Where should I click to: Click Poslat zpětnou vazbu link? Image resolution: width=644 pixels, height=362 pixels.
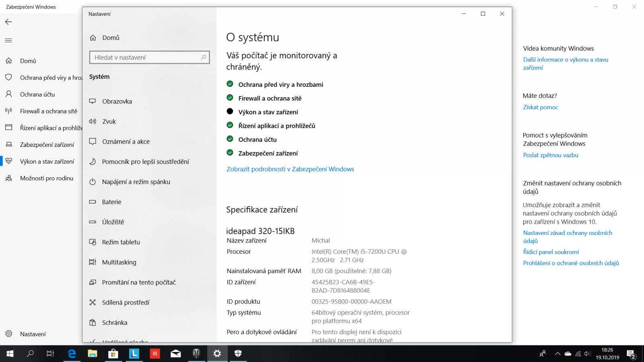pyautogui.click(x=551, y=155)
